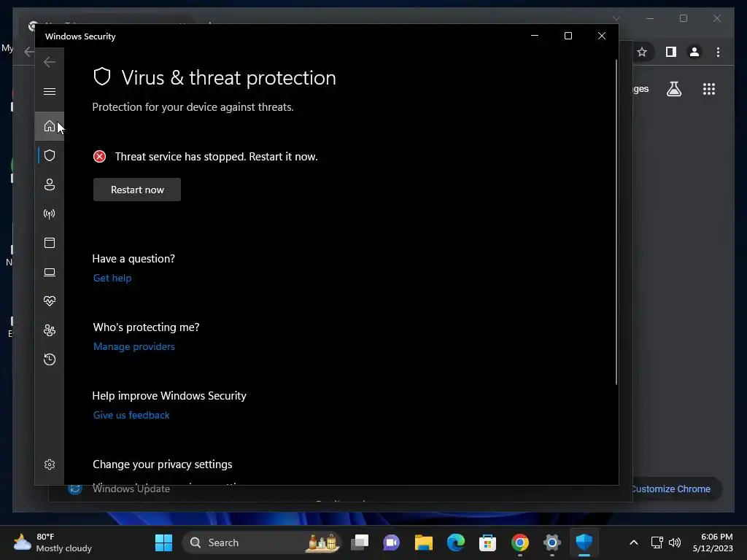
Task: Open the Get help link
Action: [112, 278]
